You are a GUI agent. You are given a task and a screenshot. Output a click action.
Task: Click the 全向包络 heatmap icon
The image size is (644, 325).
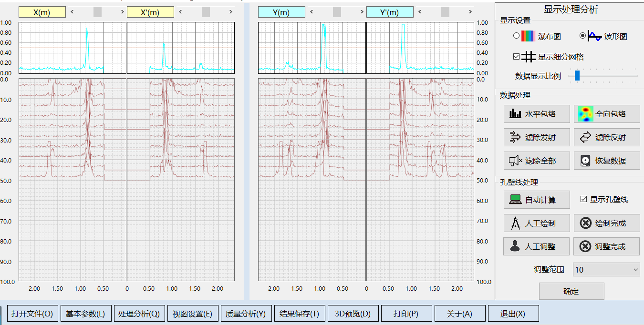pyautogui.click(x=585, y=114)
